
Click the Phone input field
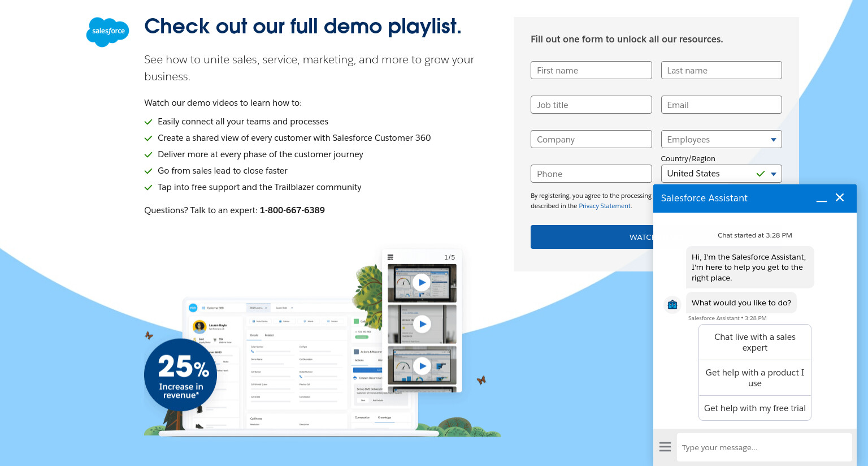click(x=591, y=174)
